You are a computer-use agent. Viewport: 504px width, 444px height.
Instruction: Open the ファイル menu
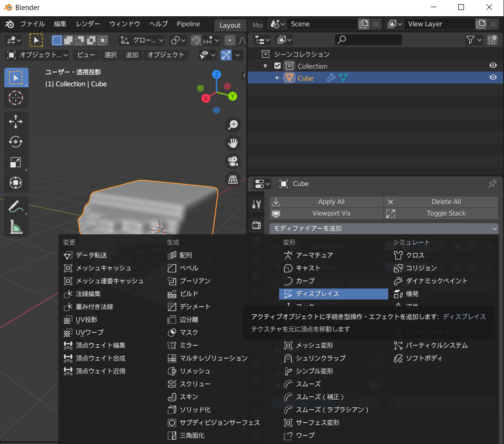pos(32,24)
